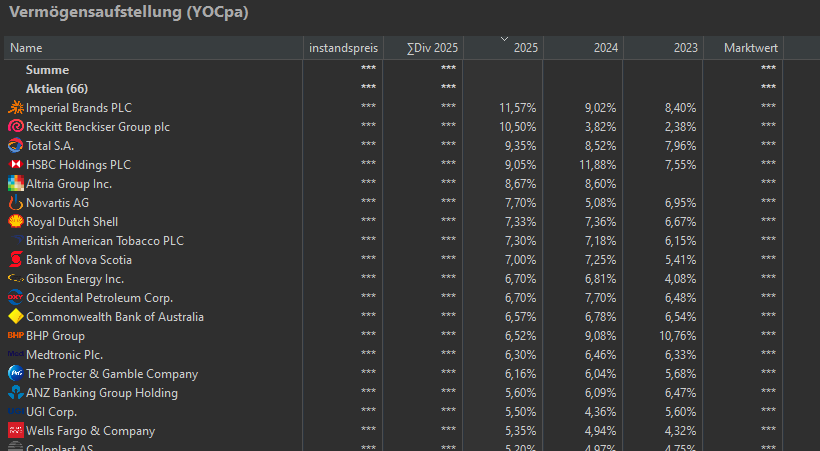Click the Novartis AG logo icon
Viewport: 820px width, 451px height.
15,203
